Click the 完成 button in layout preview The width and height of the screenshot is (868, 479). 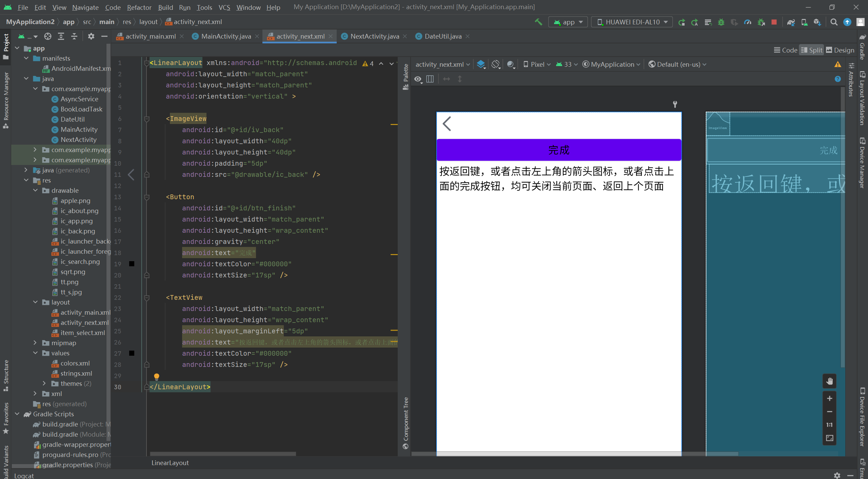(x=559, y=150)
